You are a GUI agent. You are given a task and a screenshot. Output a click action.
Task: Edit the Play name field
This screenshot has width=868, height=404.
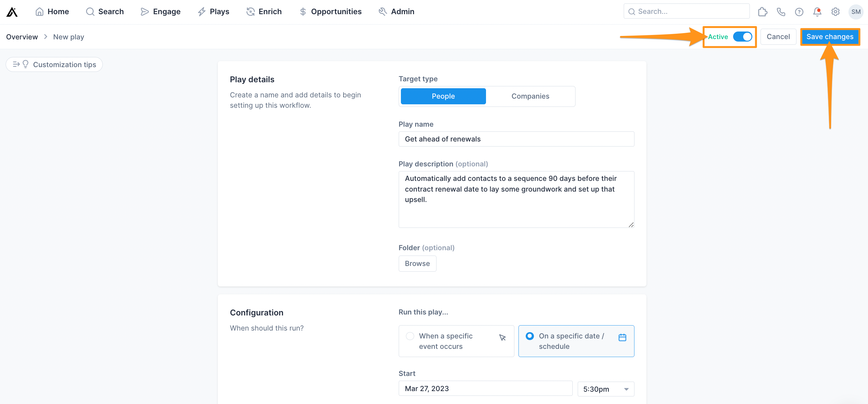click(516, 139)
